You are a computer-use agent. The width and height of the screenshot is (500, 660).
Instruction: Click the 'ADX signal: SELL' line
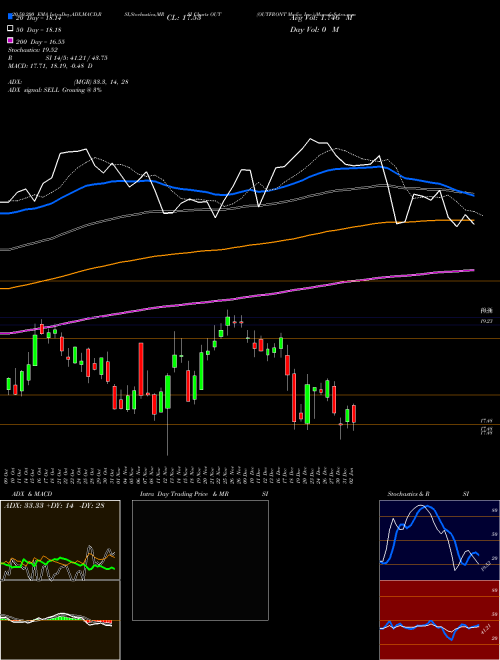coord(55,90)
